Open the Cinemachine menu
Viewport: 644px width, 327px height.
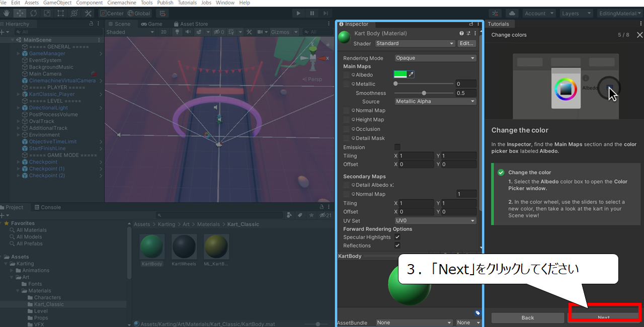(x=122, y=3)
